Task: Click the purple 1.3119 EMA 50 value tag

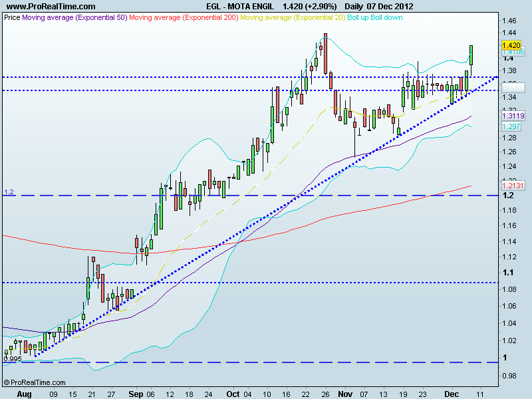Action: click(x=513, y=116)
